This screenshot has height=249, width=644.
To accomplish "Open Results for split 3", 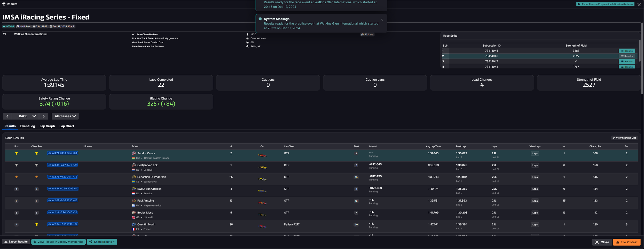I will point(627,61).
